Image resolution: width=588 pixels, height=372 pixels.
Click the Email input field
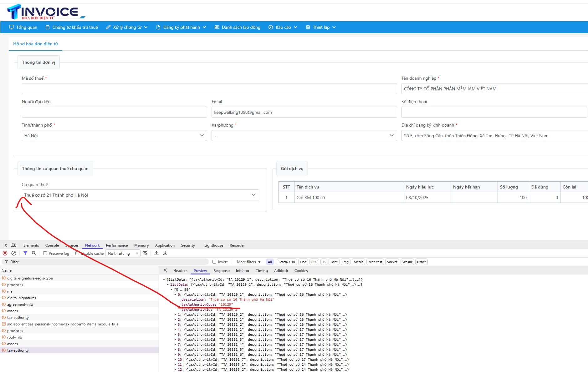(304, 112)
